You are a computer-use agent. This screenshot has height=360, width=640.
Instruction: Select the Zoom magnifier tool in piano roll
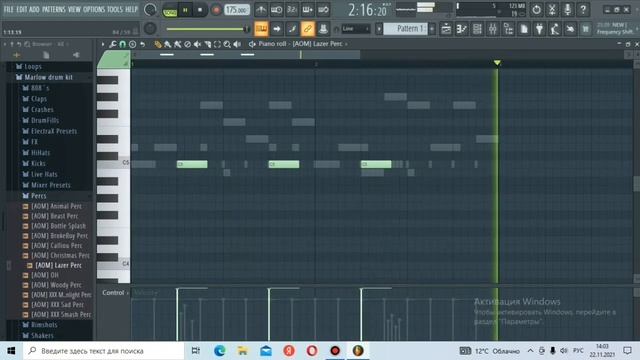(x=227, y=44)
